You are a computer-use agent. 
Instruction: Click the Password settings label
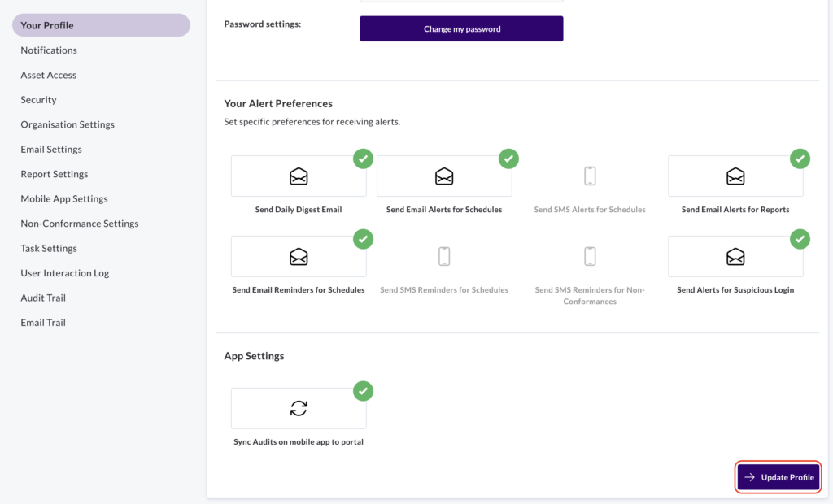coord(263,24)
